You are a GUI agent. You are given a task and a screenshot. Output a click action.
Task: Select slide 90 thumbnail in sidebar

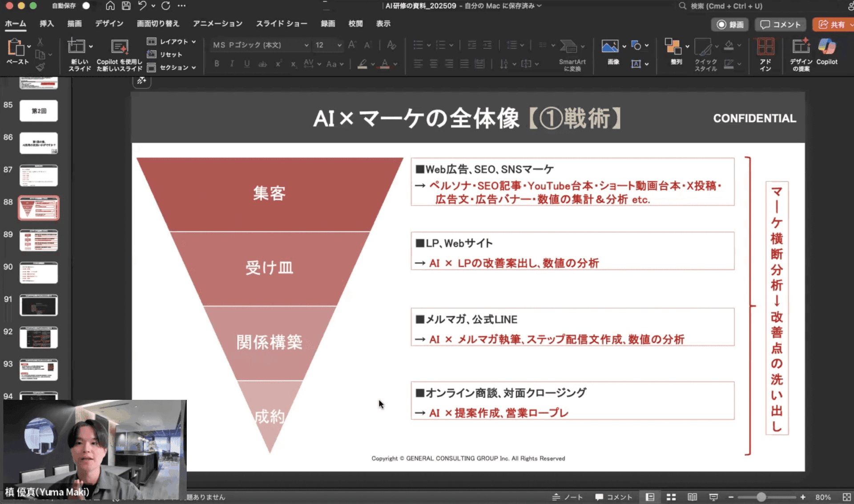38,272
